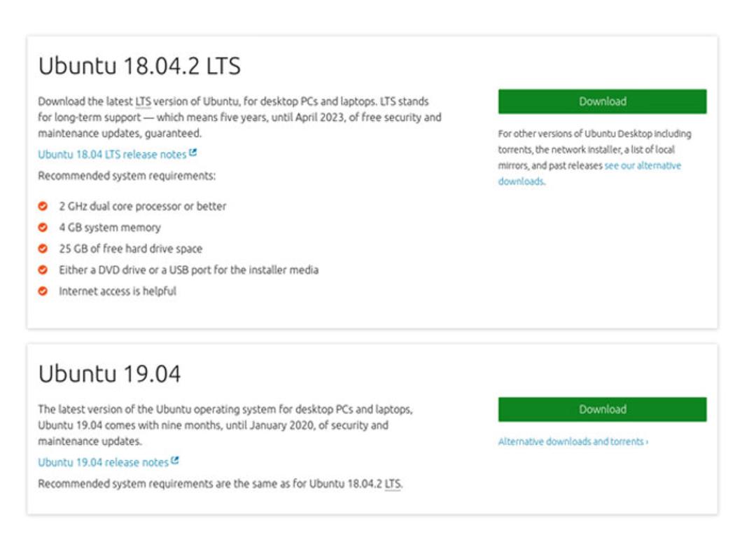Click external link icon beside 19.04 release notes
Viewport: 756px width, 540px height.
(x=175, y=460)
